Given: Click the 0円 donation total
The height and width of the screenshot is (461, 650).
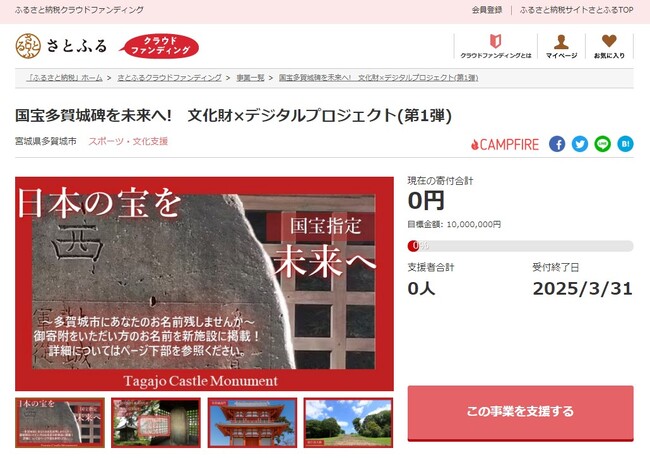Looking at the screenshot, I should tap(426, 201).
